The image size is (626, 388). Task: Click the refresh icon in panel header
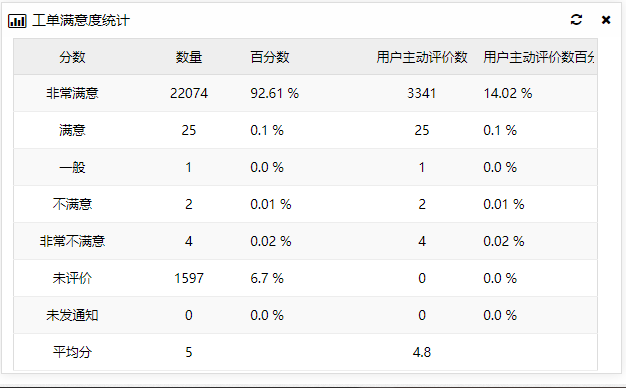[x=576, y=20]
